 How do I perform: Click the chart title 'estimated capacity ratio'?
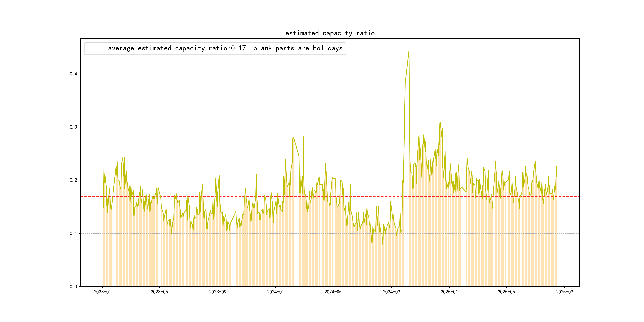pyautogui.click(x=330, y=33)
